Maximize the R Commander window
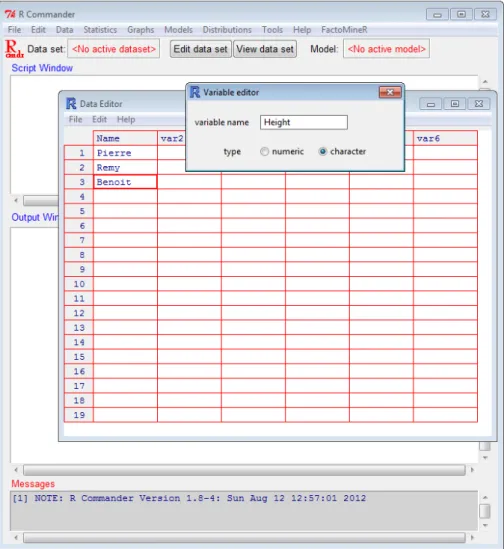This screenshot has height=549, width=504. coord(461,14)
